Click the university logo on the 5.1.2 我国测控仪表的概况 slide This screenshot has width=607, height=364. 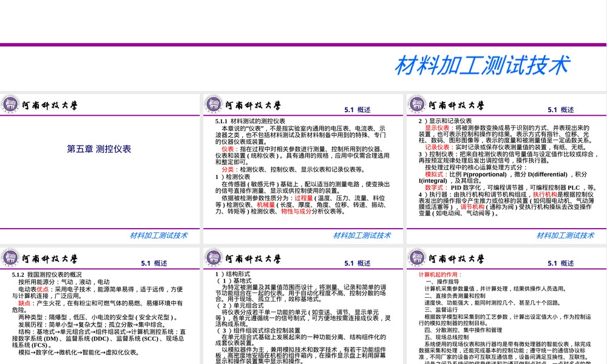point(10,258)
